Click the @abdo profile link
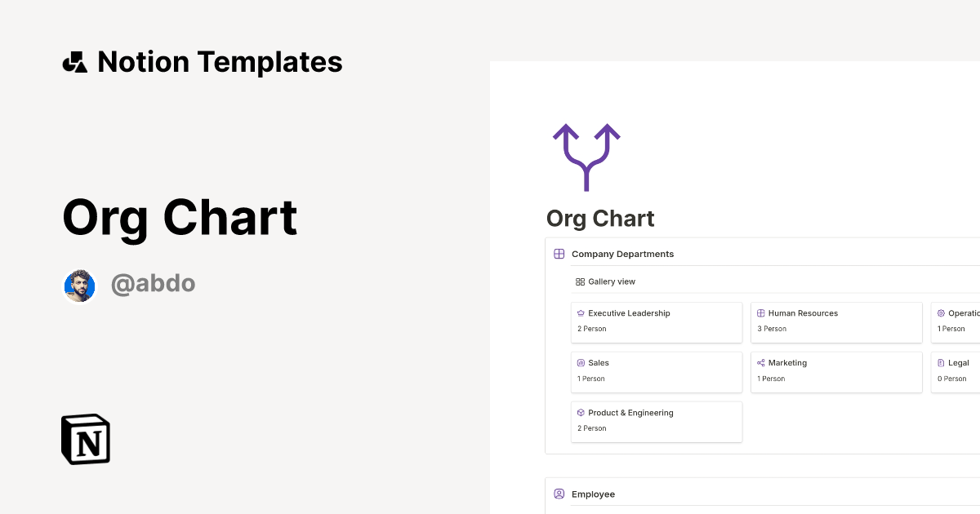The width and height of the screenshot is (980, 514). coord(154,283)
